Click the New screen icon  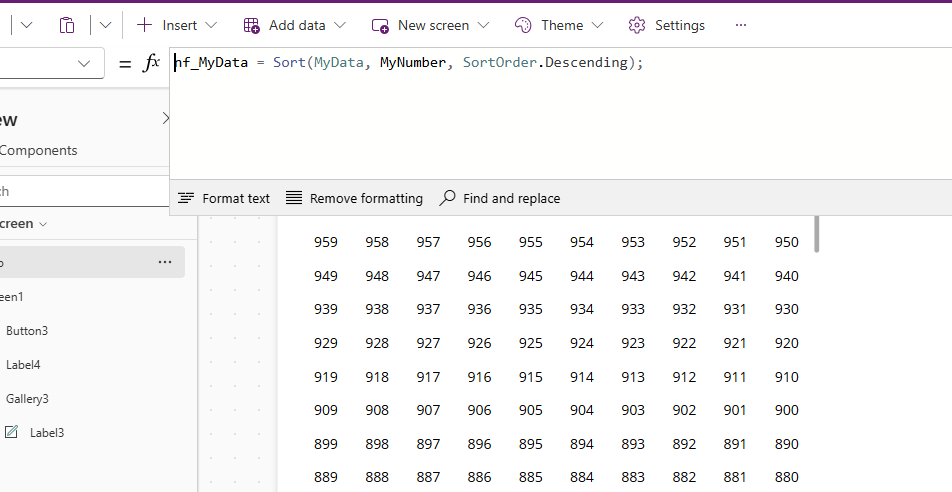[x=380, y=26]
